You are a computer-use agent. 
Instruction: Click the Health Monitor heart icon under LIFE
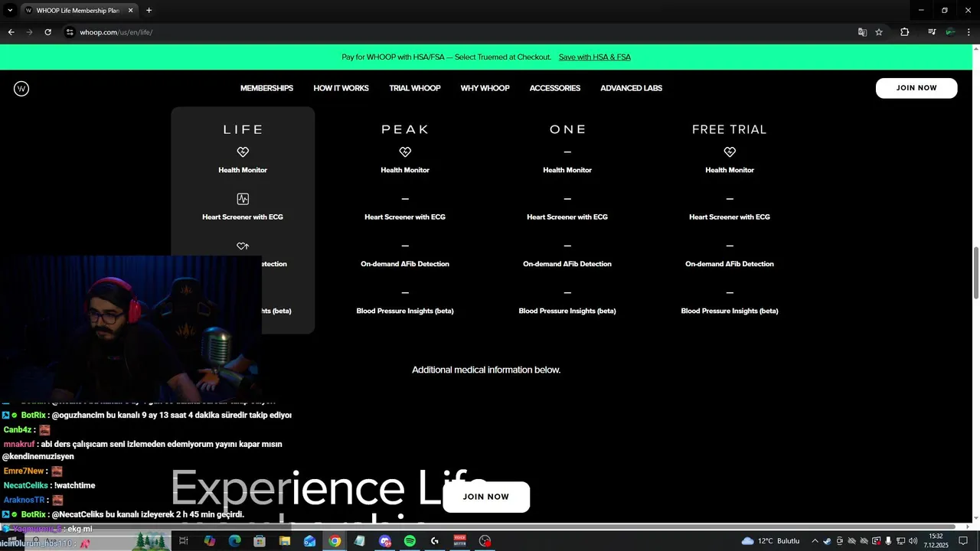pos(243,152)
